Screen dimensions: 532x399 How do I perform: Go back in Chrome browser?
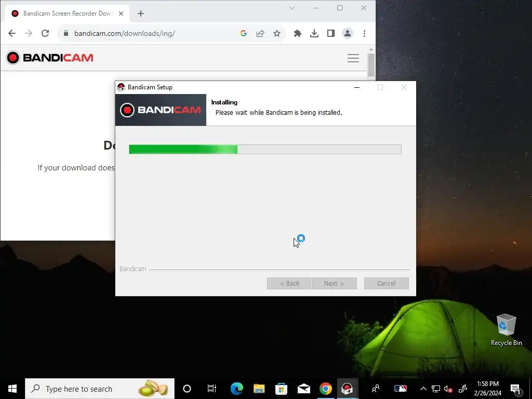[12, 33]
